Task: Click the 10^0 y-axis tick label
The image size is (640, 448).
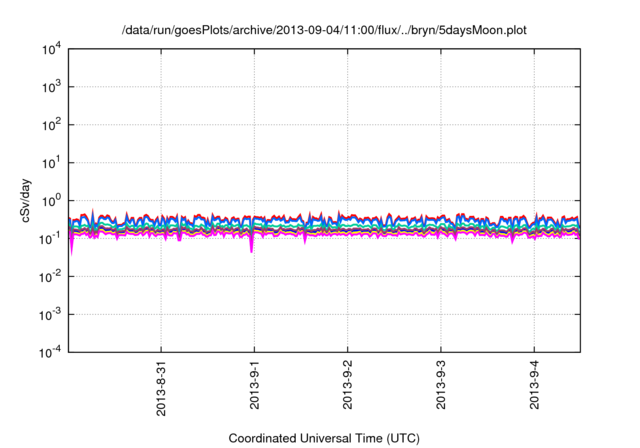Action: [52, 201]
